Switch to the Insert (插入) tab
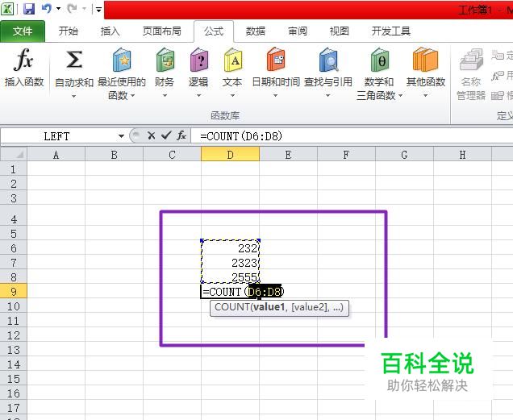Screen dimensions: 513x420 pos(111,31)
